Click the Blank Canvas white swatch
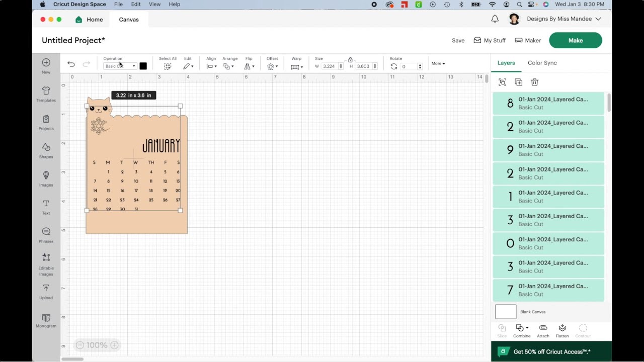Viewport: 644px width, 362px height. (506, 312)
